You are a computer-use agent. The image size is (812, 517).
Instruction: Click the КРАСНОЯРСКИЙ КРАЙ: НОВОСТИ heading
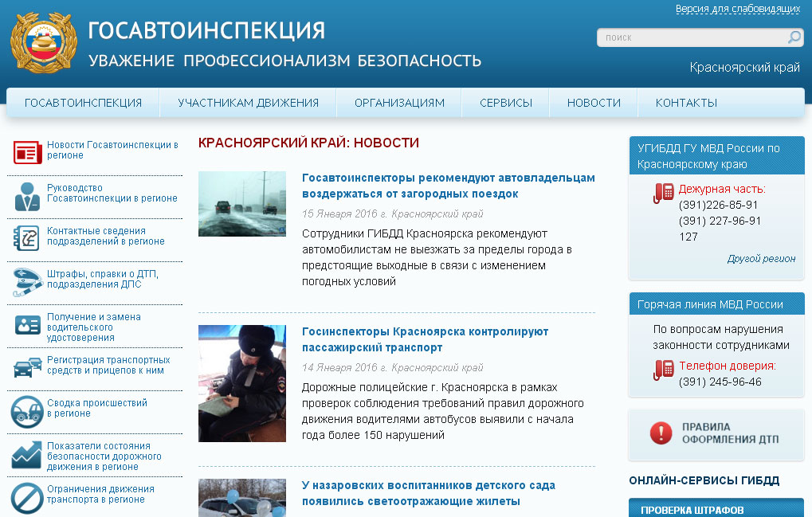(308, 143)
